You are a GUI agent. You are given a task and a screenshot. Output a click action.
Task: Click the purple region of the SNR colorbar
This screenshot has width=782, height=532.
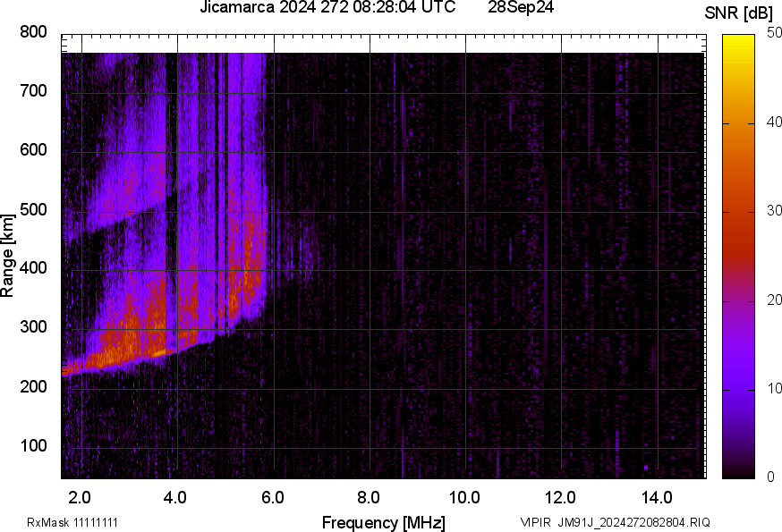point(739,358)
